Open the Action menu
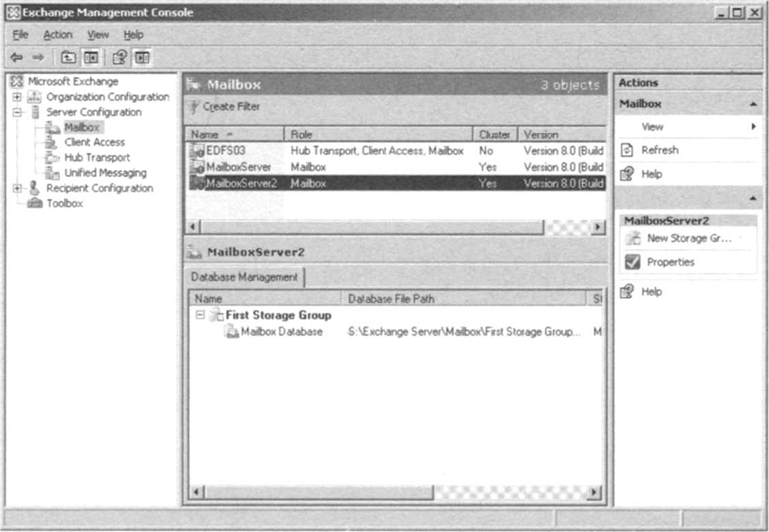Screen dimensions: 769x532 (x=58, y=35)
